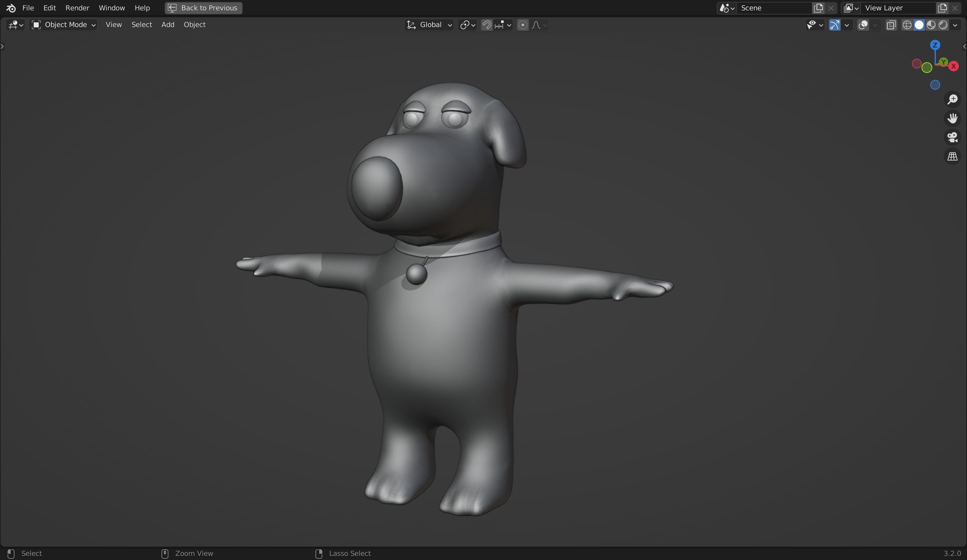Delete the scene with the X icon
Viewport: 967px width, 560px height.
[830, 8]
